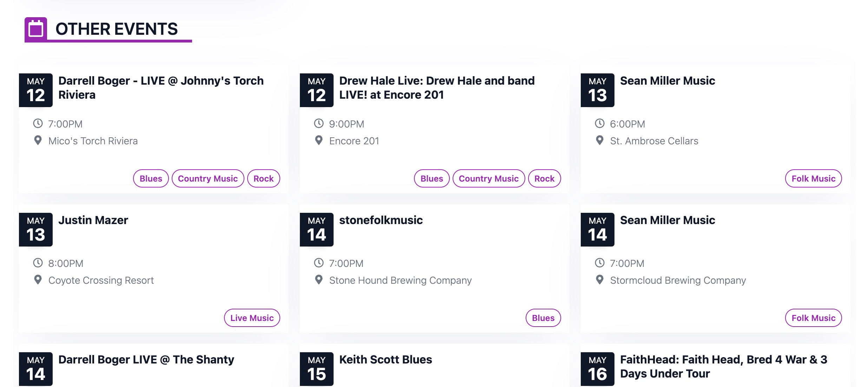Open the stonefolkmusic event title
Screen dimensions: 868x387
click(x=381, y=220)
